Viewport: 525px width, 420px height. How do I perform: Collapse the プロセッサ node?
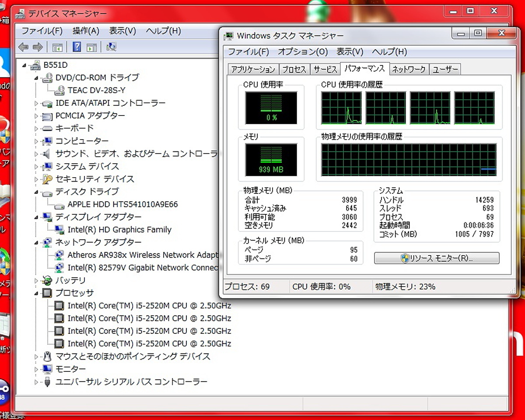click(x=37, y=294)
